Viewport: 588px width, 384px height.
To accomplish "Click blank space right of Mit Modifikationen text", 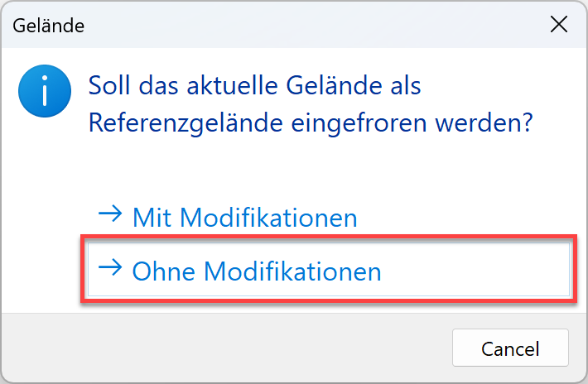I will click(x=464, y=218).
